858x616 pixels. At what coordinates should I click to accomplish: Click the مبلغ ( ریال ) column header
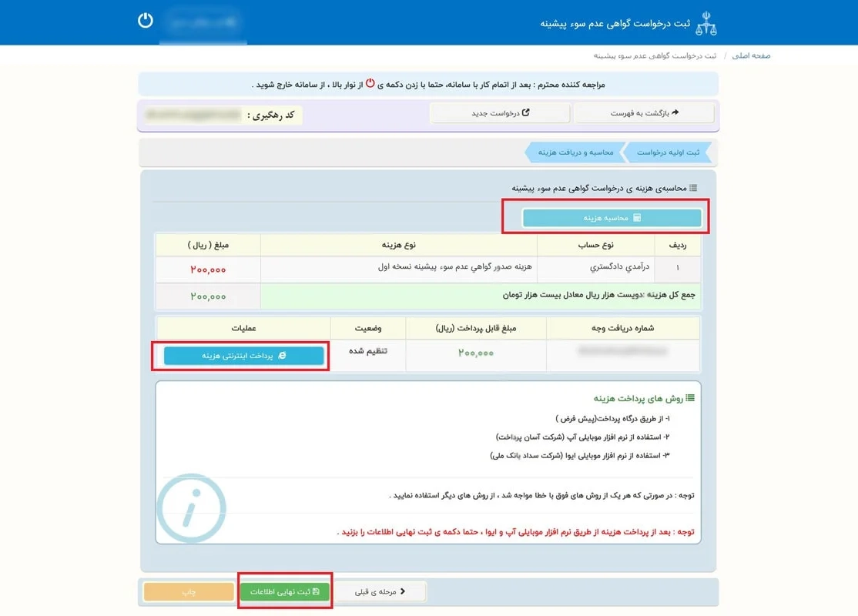click(x=209, y=245)
